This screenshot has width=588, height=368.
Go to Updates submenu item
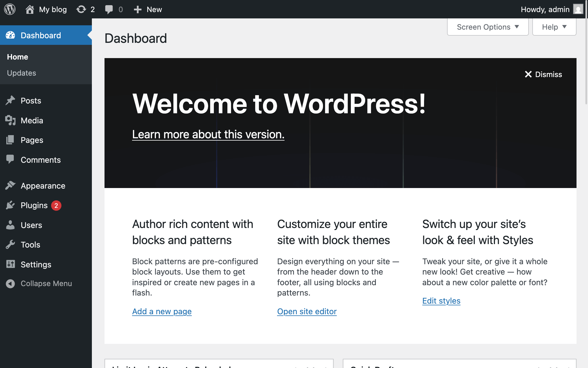pos(22,73)
